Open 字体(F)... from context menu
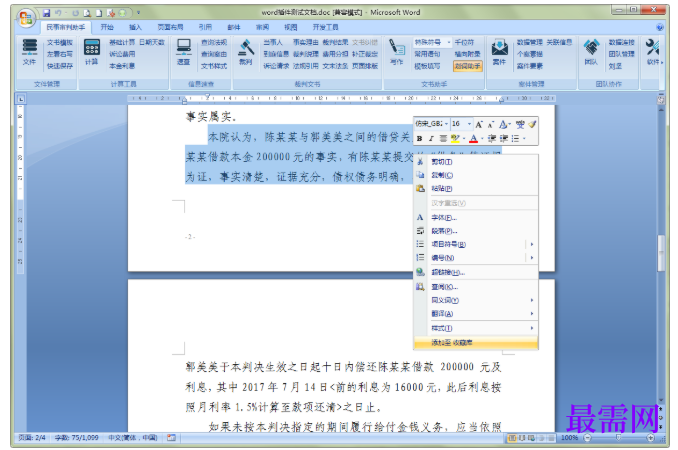The height and width of the screenshot is (450, 678). point(476,217)
